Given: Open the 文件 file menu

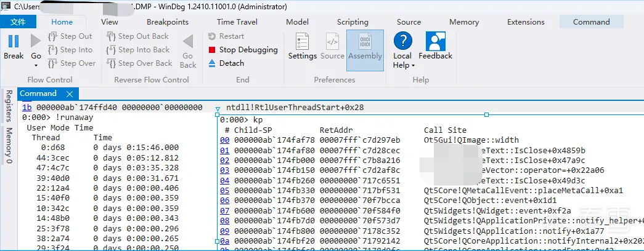Looking at the screenshot, I should click(x=18, y=22).
